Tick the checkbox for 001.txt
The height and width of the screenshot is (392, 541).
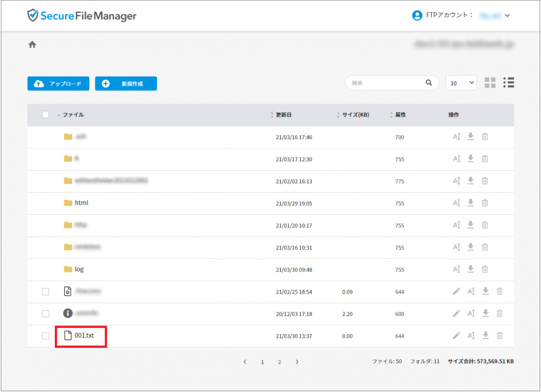[x=46, y=336]
